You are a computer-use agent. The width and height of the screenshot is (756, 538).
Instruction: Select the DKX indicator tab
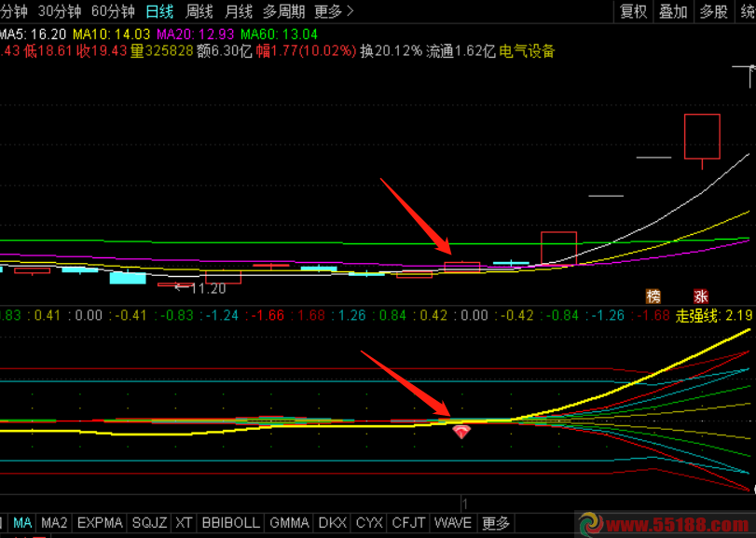tap(333, 523)
